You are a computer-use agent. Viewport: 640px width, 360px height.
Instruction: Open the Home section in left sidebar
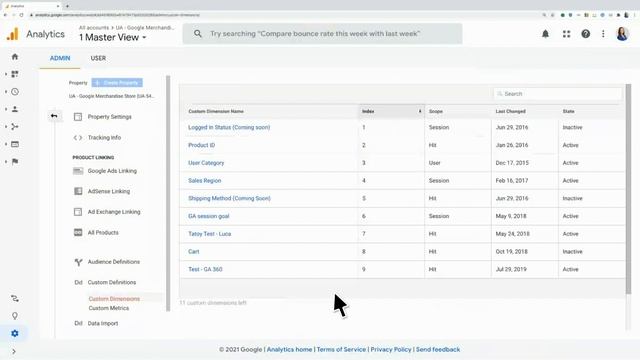(x=15, y=57)
